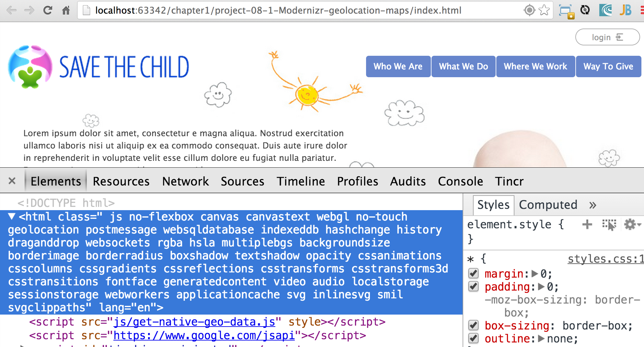This screenshot has width=644, height=347.
Task: Click the browser home icon
Action: click(x=66, y=10)
